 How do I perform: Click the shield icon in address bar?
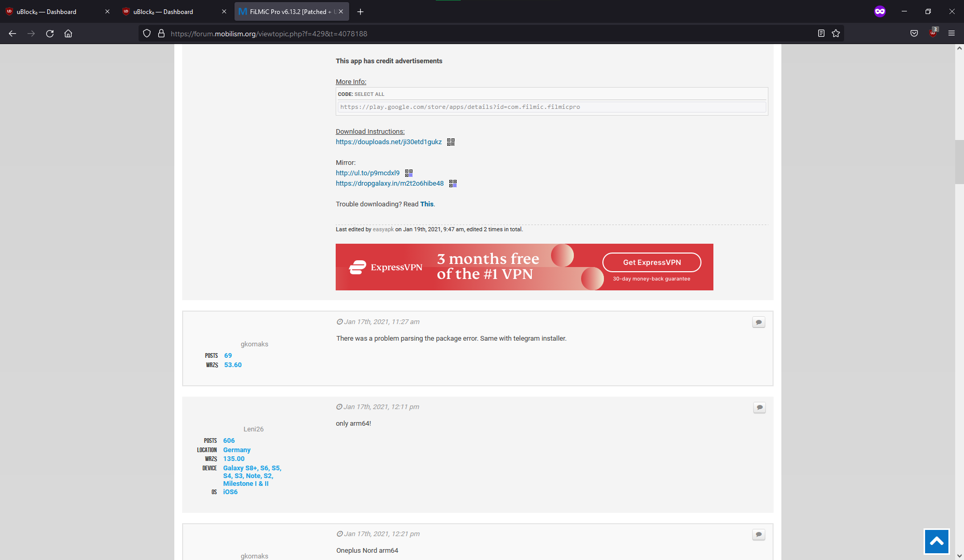(x=147, y=33)
